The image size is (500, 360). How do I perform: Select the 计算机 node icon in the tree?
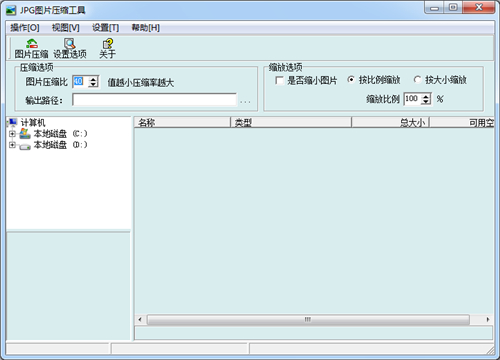pyautogui.click(x=13, y=123)
